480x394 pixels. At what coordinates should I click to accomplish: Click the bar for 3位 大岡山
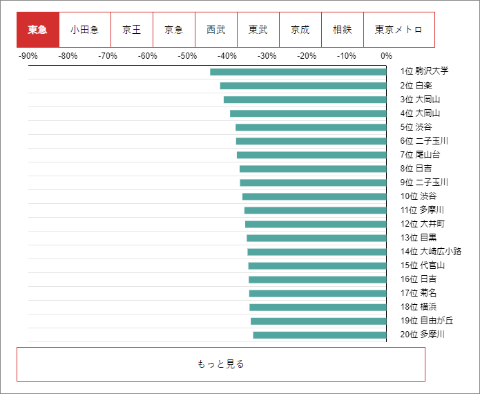click(x=305, y=100)
